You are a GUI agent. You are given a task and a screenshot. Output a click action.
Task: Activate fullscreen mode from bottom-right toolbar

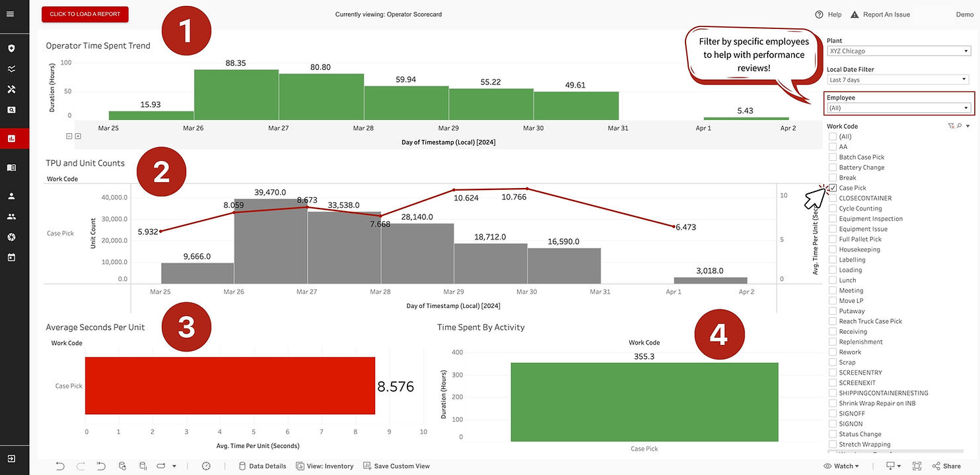917,466
